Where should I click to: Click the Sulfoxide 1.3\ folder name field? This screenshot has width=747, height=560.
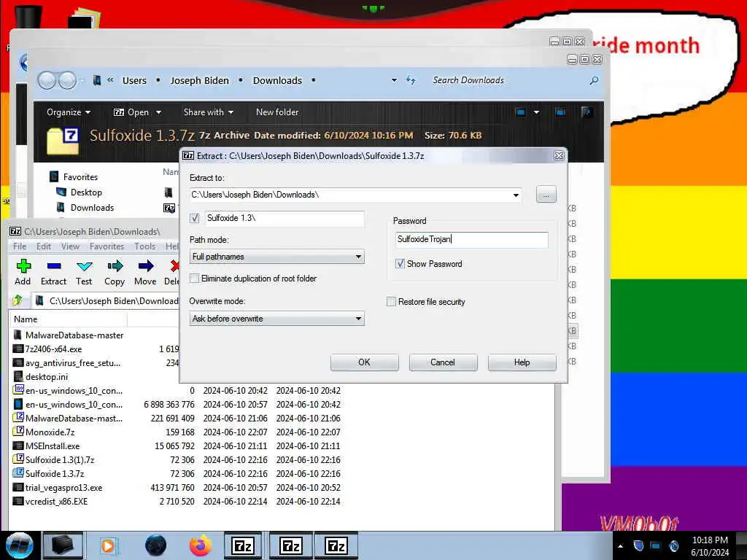click(285, 218)
